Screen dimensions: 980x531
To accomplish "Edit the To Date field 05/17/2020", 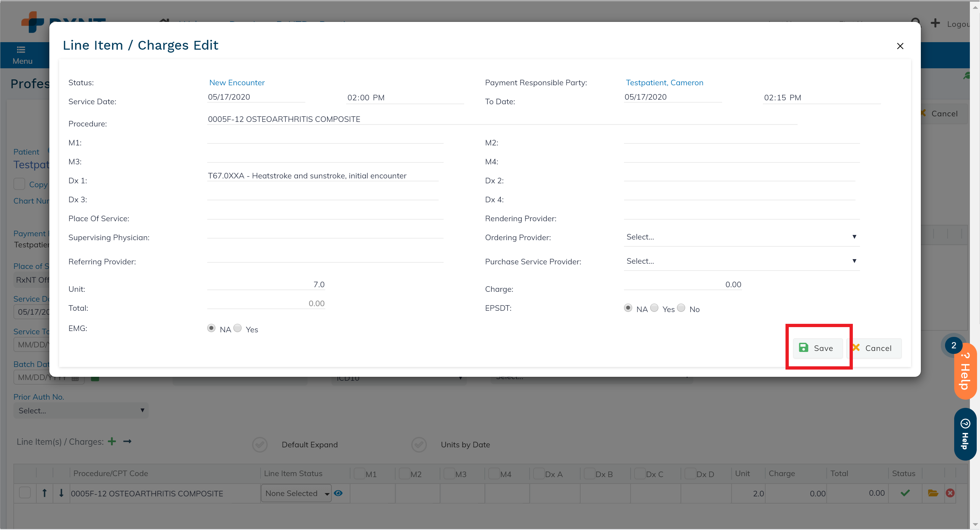I will point(673,97).
